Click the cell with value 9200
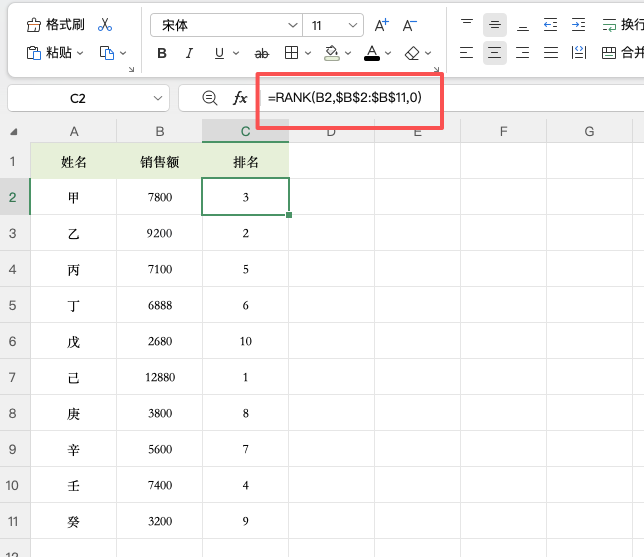 click(x=159, y=233)
